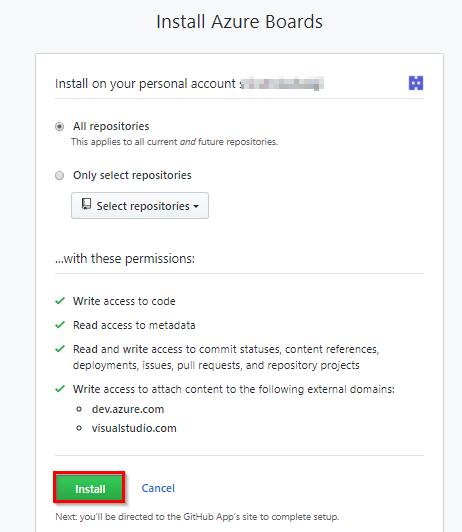Viewport: 462px width, 532px height.
Task: Click the purple account avatar icon
Action: pos(416,83)
